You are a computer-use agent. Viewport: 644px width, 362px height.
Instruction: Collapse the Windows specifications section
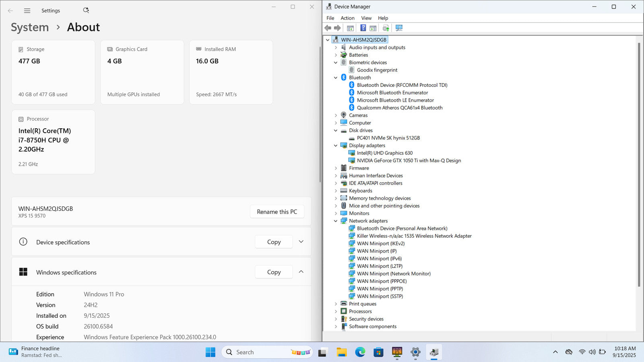(x=301, y=272)
